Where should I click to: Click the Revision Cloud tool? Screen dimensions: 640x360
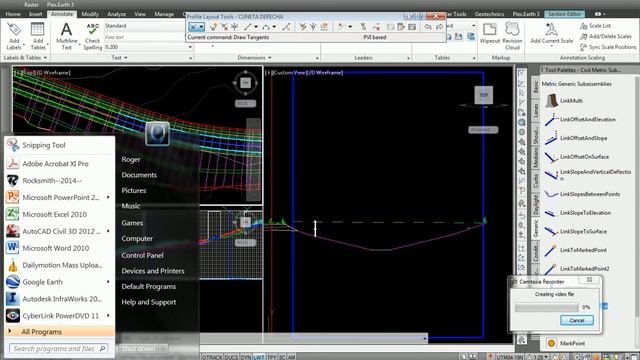tap(512, 36)
